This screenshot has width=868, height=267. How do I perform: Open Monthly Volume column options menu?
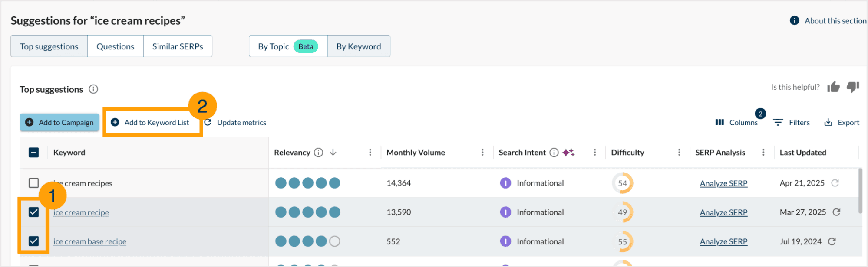[482, 153]
